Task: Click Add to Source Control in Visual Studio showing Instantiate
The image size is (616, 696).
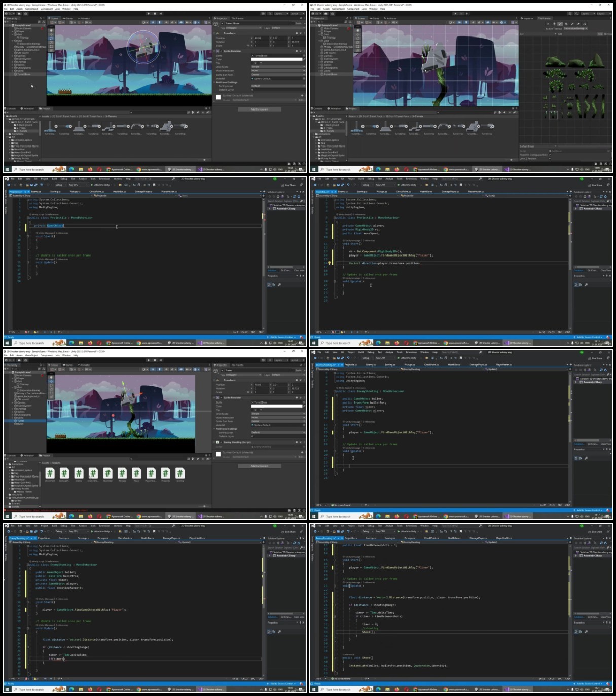Action: [x=589, y=683]
